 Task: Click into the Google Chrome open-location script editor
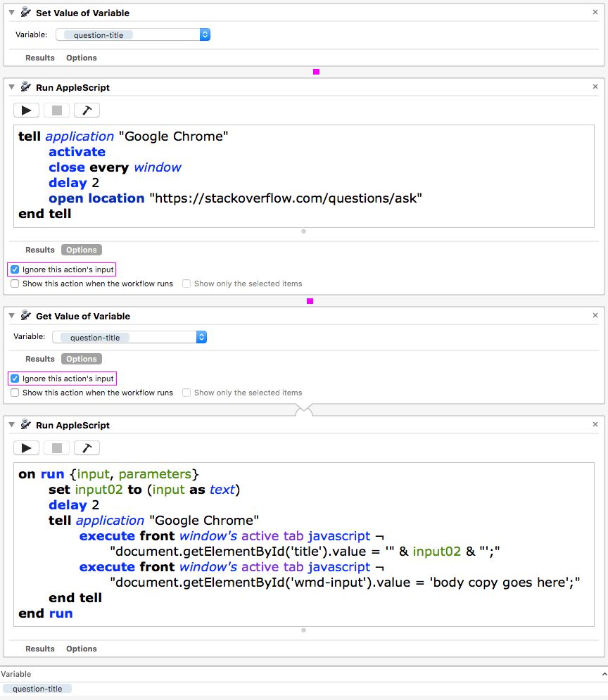point(303,176)
